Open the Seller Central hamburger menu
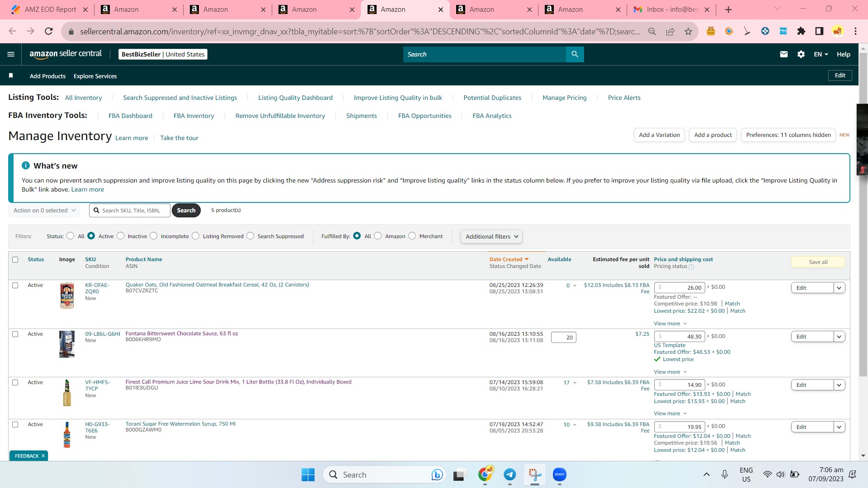 tap(11, 54)
